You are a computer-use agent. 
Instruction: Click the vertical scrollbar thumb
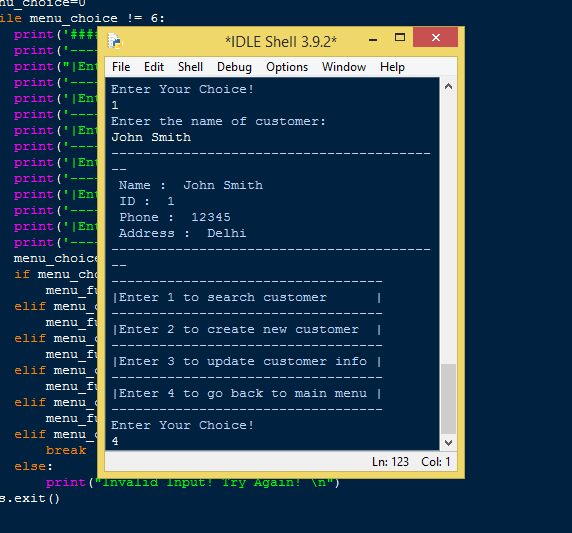click(448, 398)
